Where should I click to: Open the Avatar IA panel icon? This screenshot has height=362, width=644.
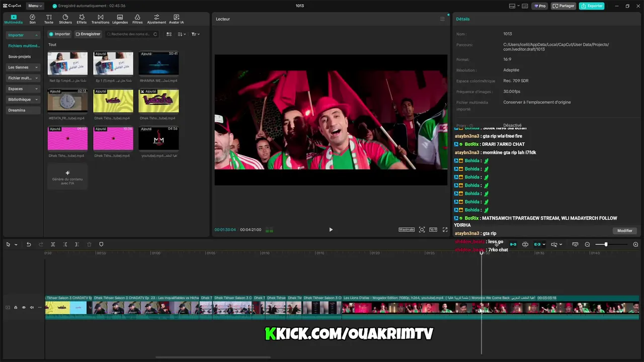click(176, 19)
